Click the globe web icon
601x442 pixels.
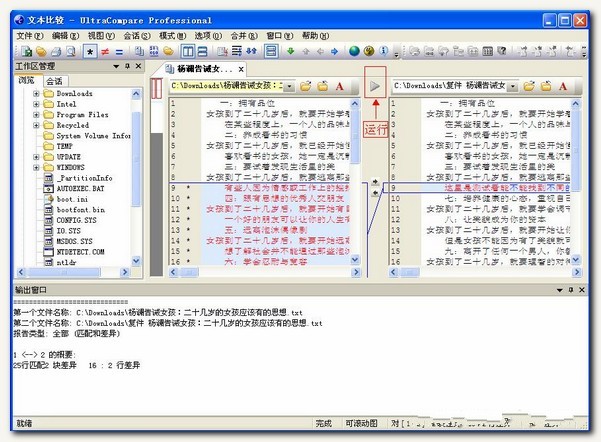(354, 51)
